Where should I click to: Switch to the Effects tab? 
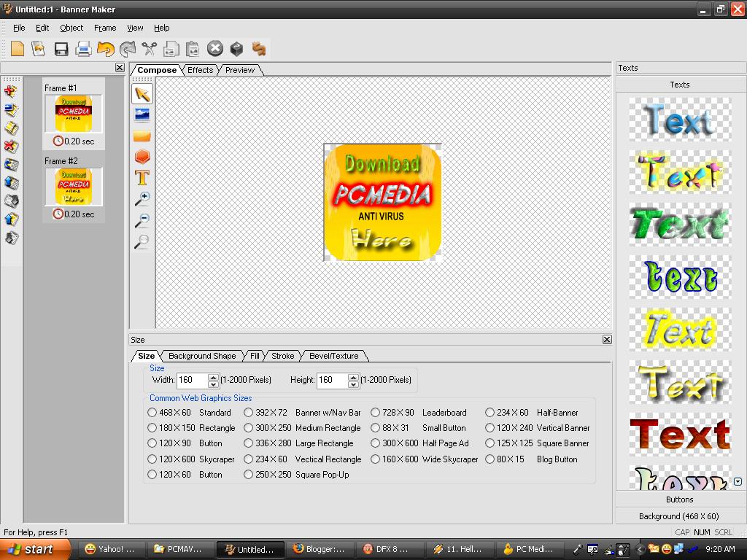click(x=200, y=70)
